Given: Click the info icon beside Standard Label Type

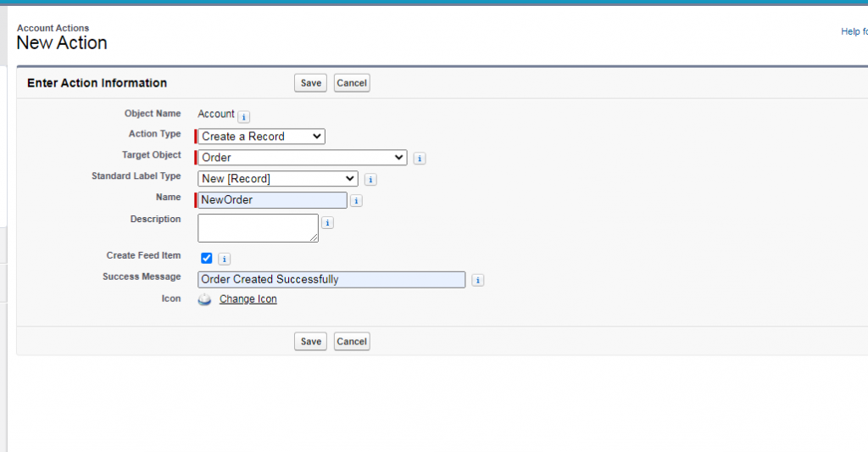Looking at the screenshot, I should click(x=370, y=180).
